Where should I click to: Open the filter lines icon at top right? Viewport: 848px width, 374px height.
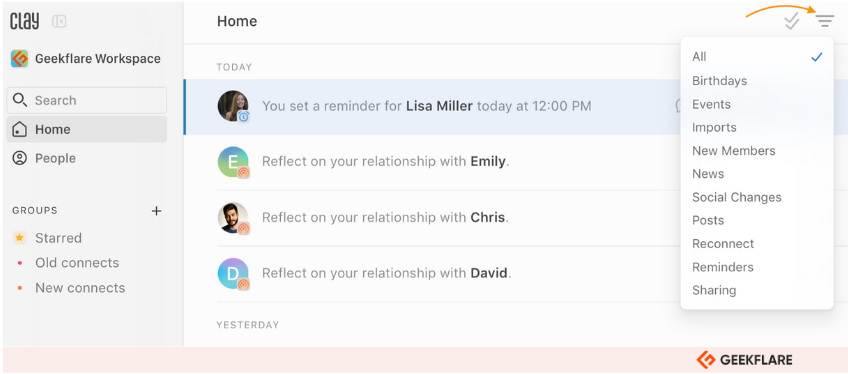tap(825, 22)
